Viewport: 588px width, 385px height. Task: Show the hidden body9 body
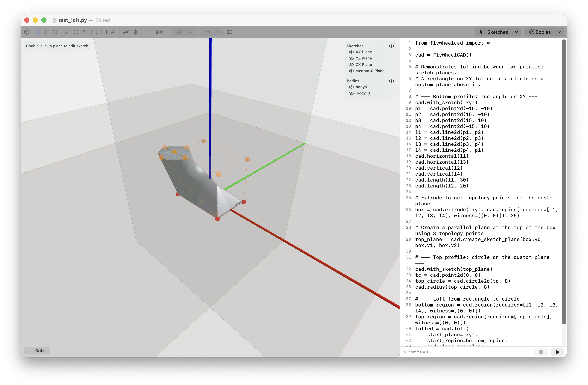coord(351,87)
